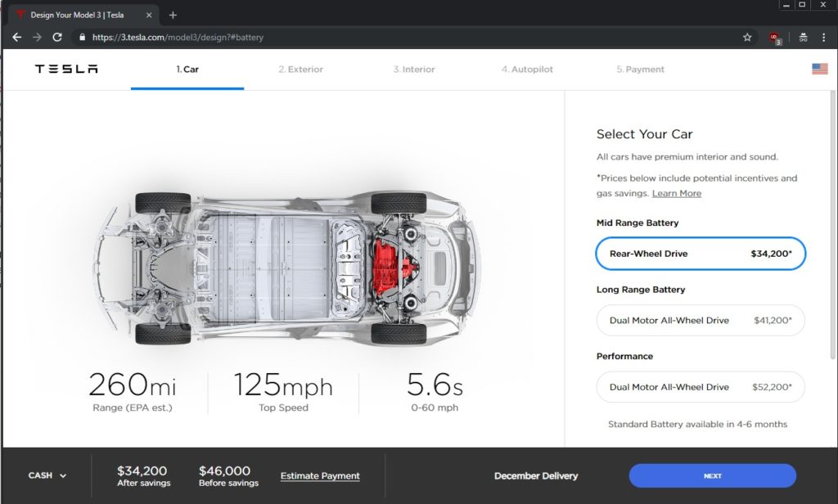Open the 4. Autopilot step
Screen dimensions: 838x504
[x=528, y=70]
